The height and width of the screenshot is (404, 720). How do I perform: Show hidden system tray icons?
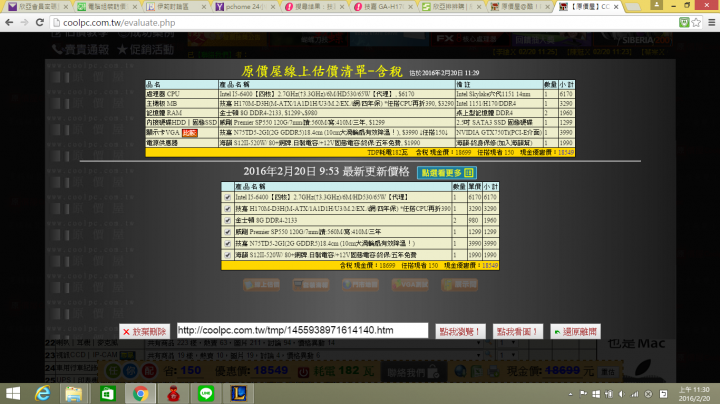point(570,394)
